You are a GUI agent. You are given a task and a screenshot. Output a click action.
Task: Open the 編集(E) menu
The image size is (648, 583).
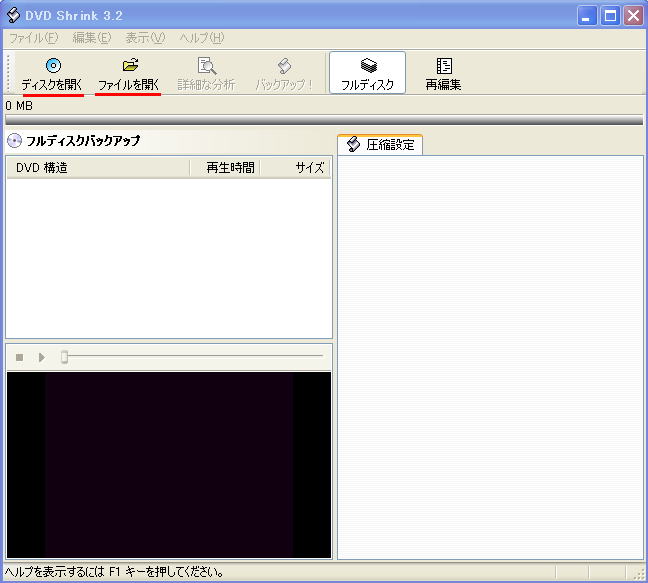tap(92, 38)
